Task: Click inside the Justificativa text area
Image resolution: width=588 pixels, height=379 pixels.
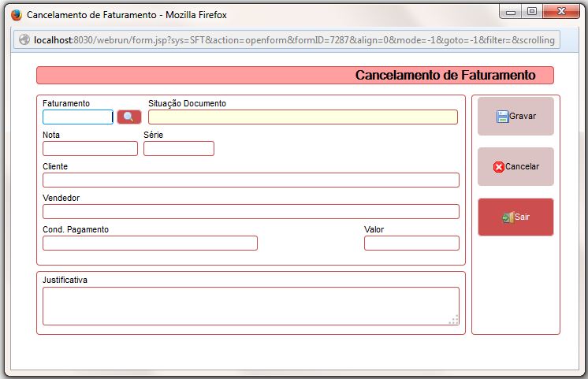Action: 251,306
